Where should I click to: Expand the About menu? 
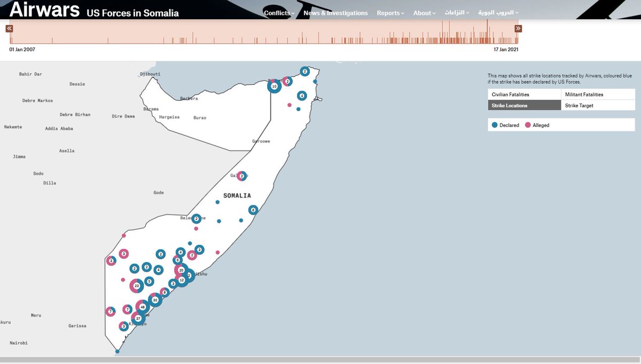click(424, 13)
